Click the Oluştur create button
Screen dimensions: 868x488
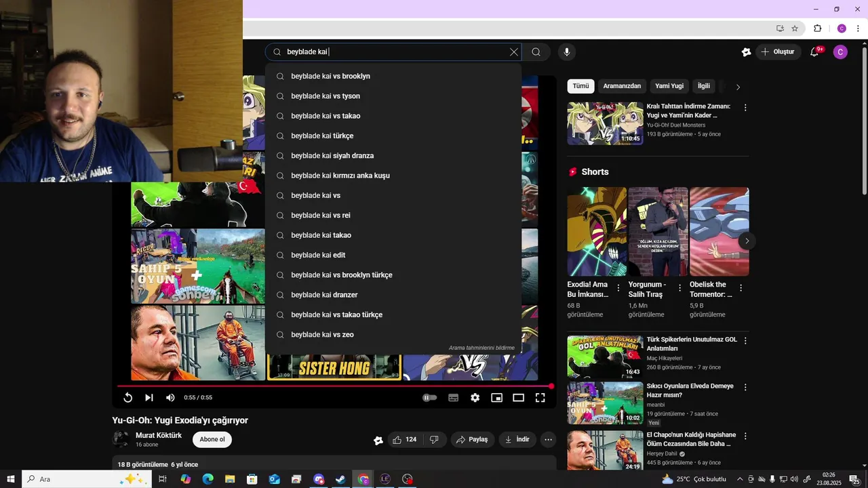click(778, 52)
